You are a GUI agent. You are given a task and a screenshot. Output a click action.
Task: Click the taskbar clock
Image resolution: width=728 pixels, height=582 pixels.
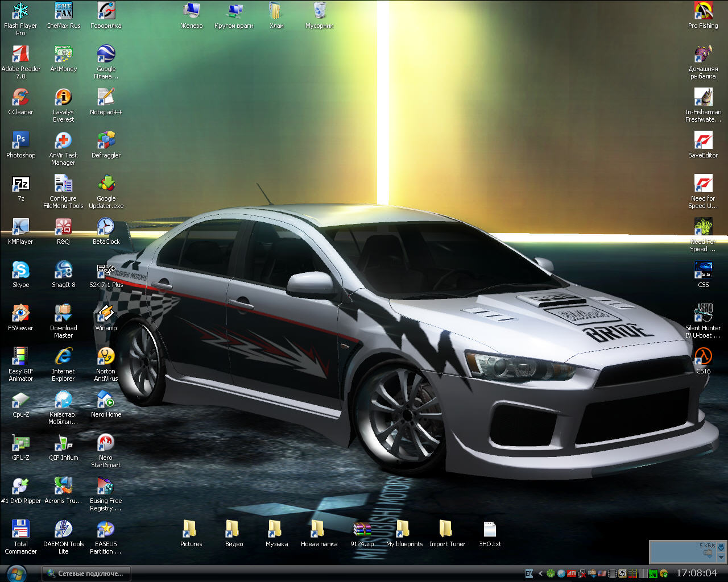coord(696,573)
